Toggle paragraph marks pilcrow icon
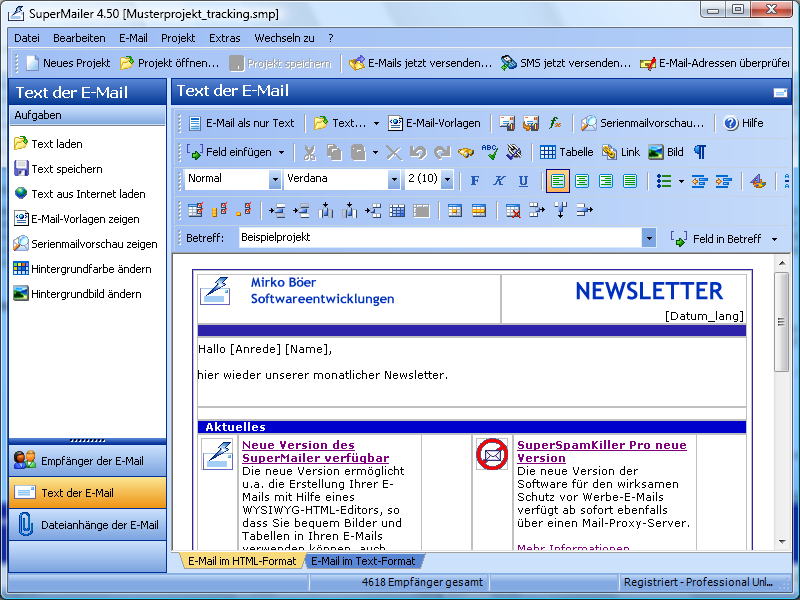Screen dimensions: 800x600 [700, 152]
